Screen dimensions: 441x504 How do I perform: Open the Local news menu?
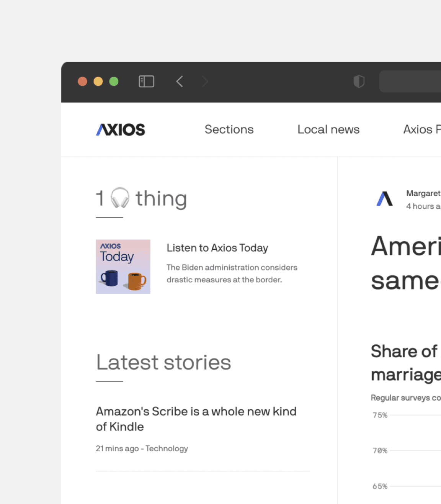coord(328,129)
